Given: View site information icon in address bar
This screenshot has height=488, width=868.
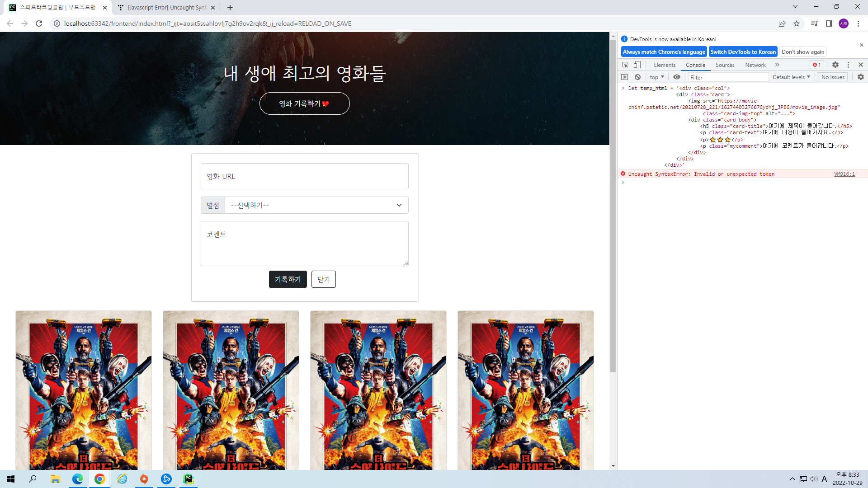Looking at the screenshot, I should click(57, 23).
